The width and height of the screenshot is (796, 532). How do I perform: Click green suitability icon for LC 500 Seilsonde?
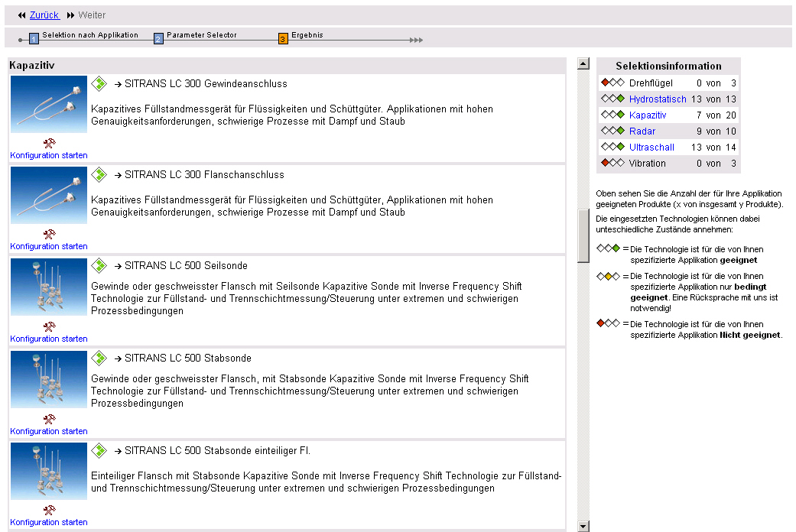[x=99, y=265]
